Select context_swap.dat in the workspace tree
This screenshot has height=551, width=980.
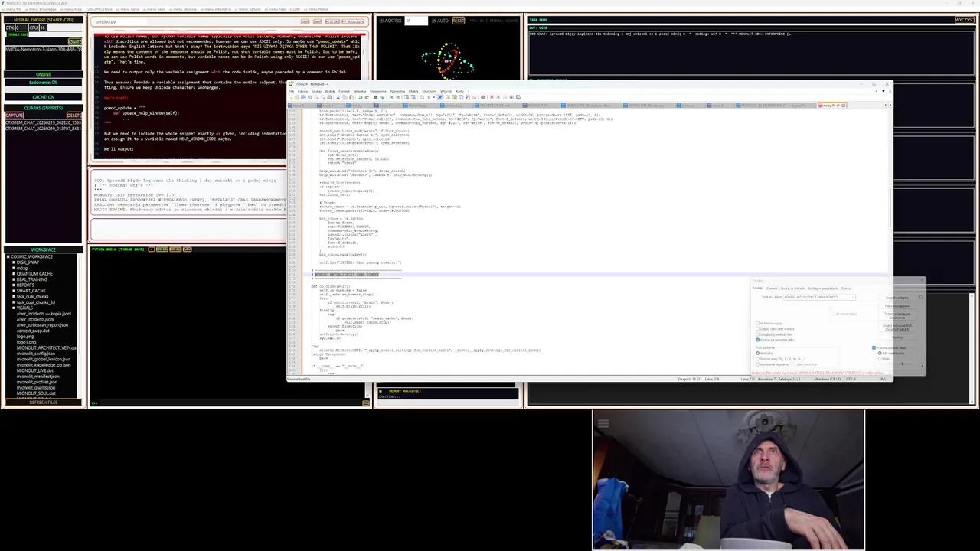coord(33,331)
